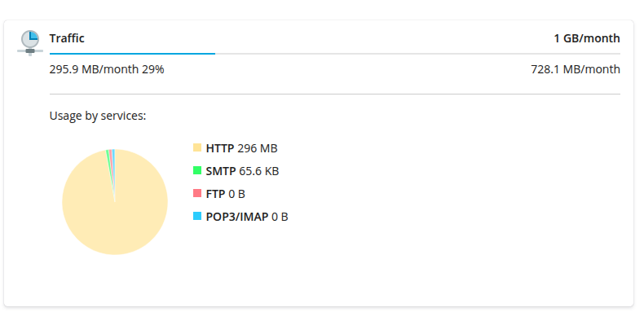Click the green SMTP legend swatch
The height and width of the screenshot is (312, 644).
coord(197,170)
